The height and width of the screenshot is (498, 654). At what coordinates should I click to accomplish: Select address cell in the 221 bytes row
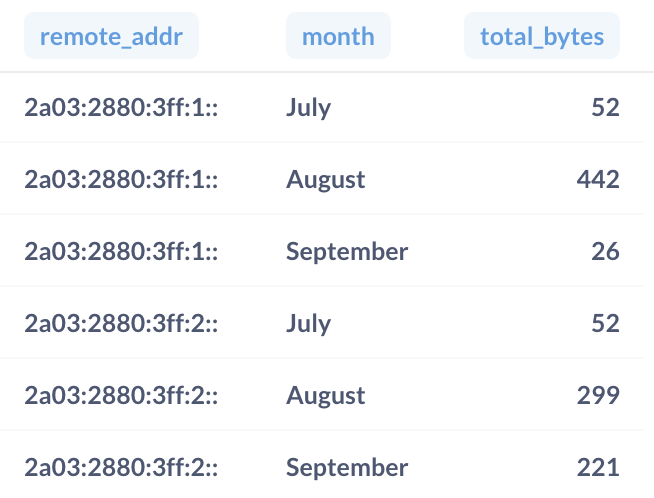point(121,467)
